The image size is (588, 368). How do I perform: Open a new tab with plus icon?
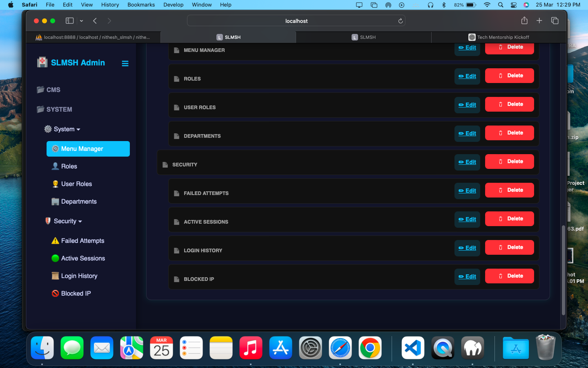(539, 20)
